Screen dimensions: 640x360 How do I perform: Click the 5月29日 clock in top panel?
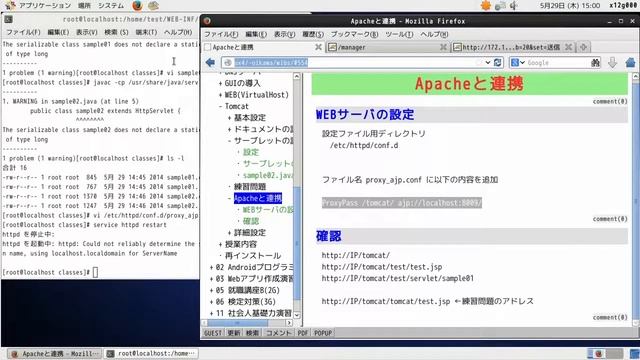point(570,6)
